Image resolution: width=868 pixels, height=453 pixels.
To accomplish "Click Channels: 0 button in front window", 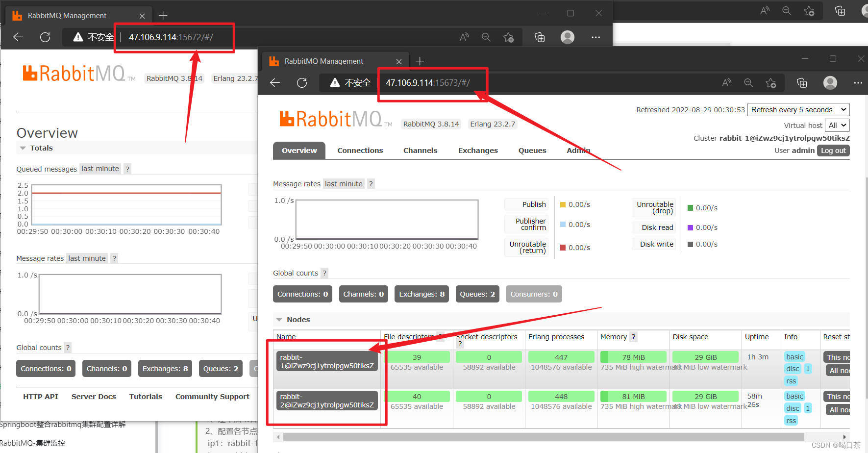I will [x=363, y=294].
